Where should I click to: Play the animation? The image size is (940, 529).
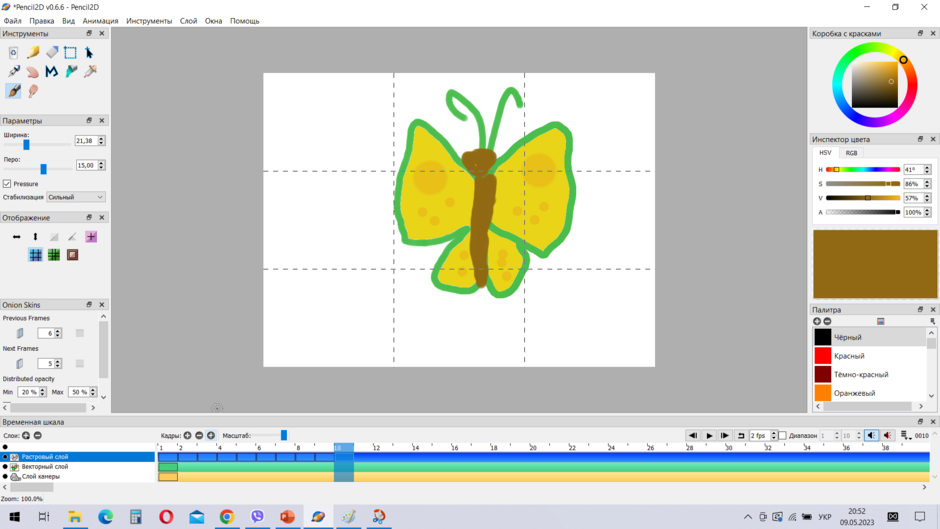pyautogui.click(x=709, y=435)
